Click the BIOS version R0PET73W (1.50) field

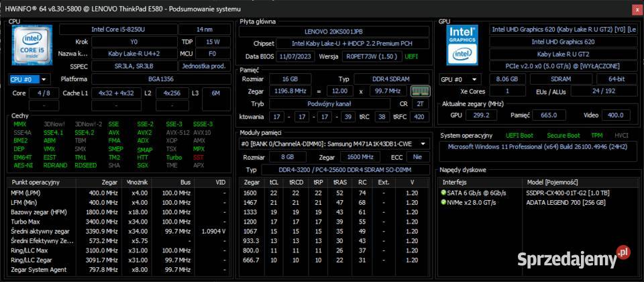coord(372,56)
